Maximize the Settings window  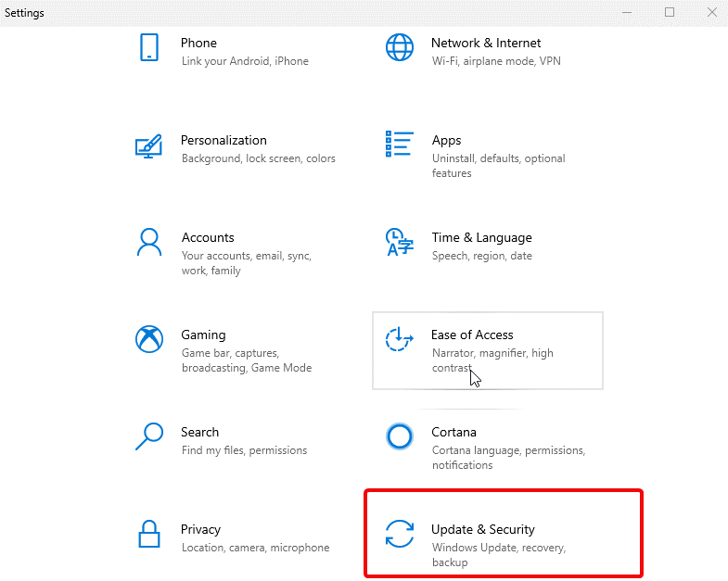(x=670, y=13)
